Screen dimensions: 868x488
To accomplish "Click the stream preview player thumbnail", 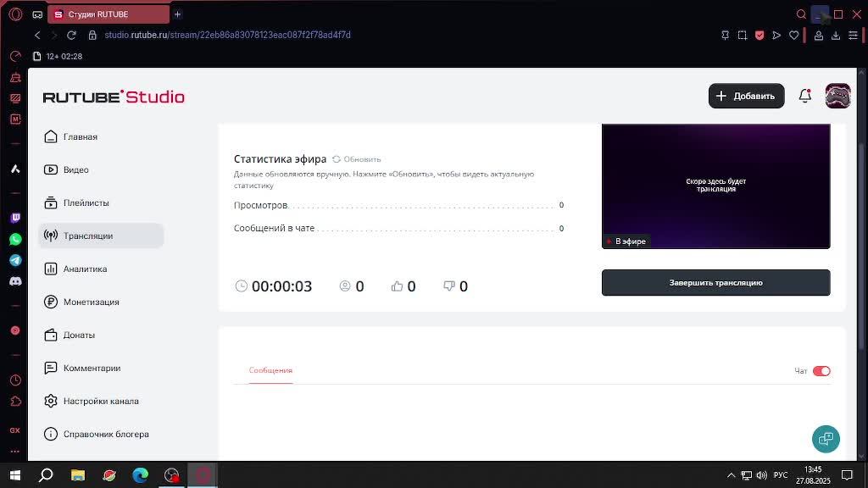I will 715,186.
